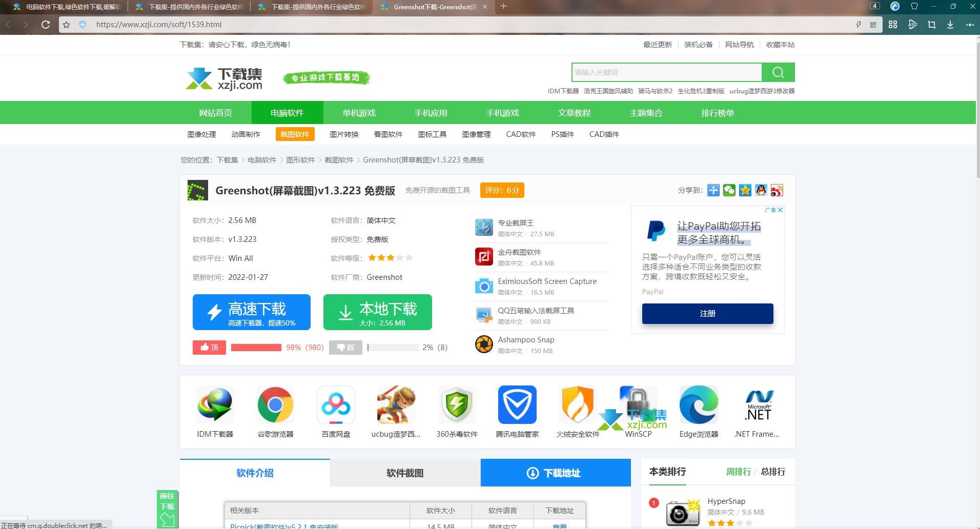The image size is (980, 529).
Task: Open the 火绒安全软件 icon
Action: tap(578, 405)
